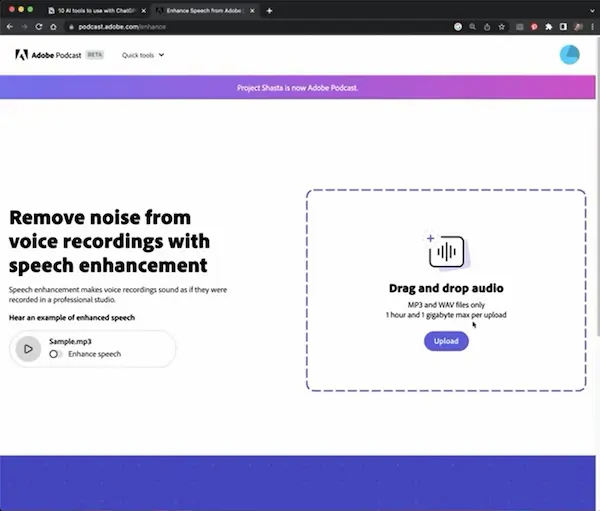Open the Quick tools dropdown

pos(143,55)
